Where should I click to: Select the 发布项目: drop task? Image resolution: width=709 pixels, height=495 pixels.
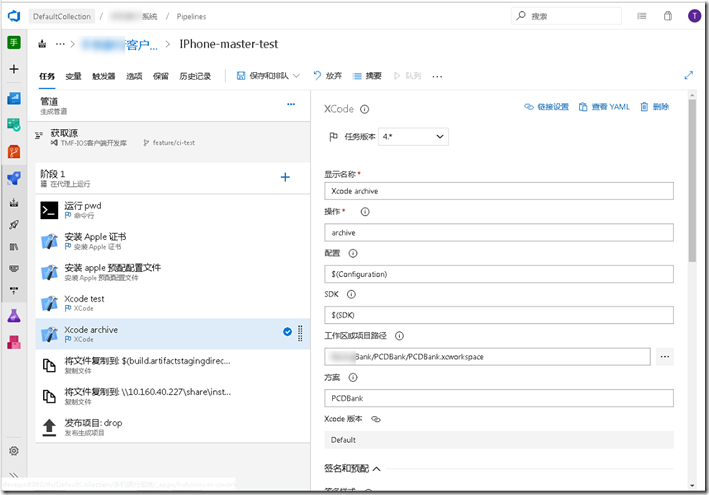coord(173,427)
